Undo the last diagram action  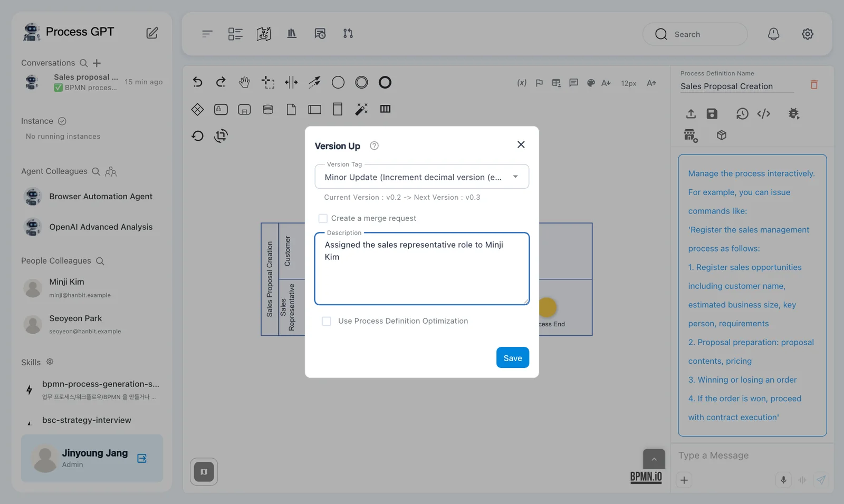click(197, 82)
